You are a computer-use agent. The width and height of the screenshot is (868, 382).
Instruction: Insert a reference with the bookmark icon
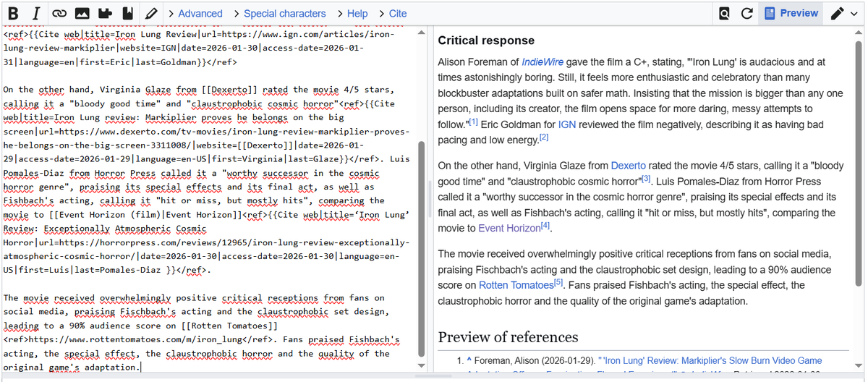pyautogui.click(x=128, y=14)
